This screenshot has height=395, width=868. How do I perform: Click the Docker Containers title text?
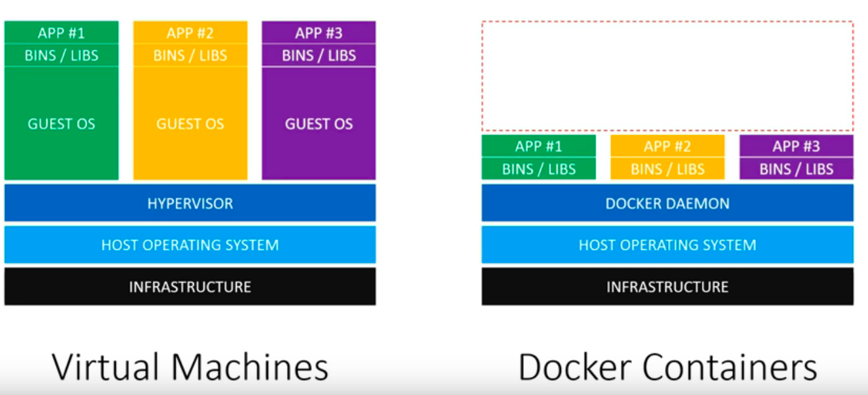pyautogui.click(x=667, y=366)
